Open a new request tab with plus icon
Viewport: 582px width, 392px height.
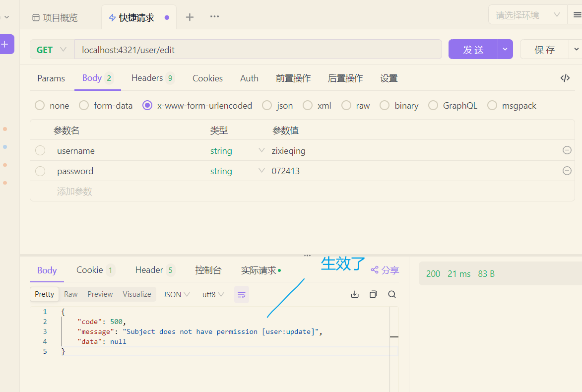190,17
